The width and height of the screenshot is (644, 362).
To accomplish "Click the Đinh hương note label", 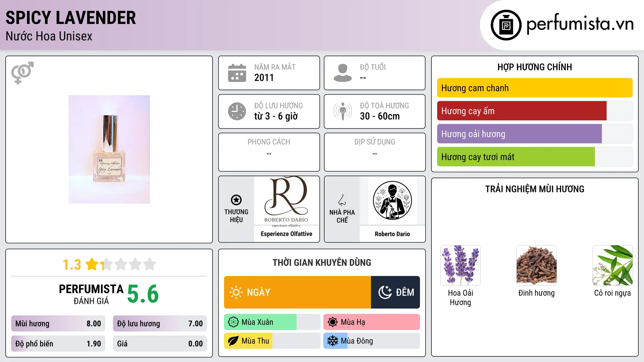I will 536,293.
